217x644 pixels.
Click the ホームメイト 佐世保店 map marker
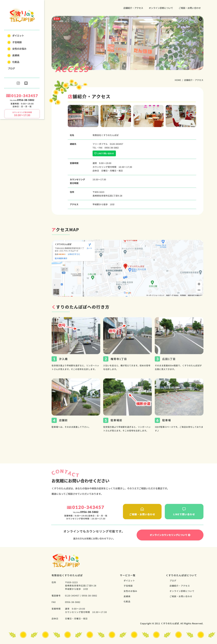click(125, 252)
